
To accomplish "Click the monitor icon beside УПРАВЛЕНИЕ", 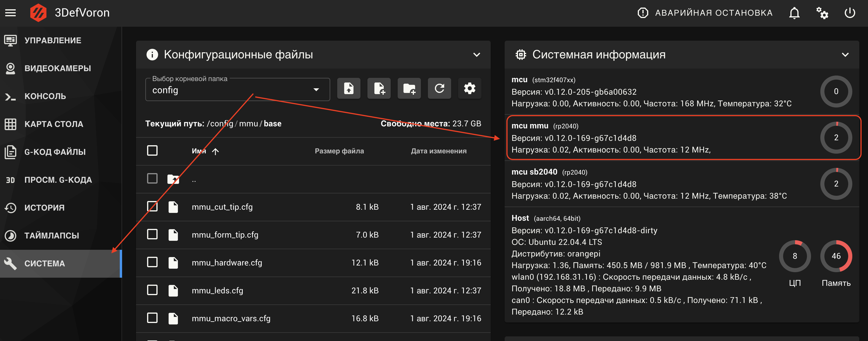I will [10, 40].
